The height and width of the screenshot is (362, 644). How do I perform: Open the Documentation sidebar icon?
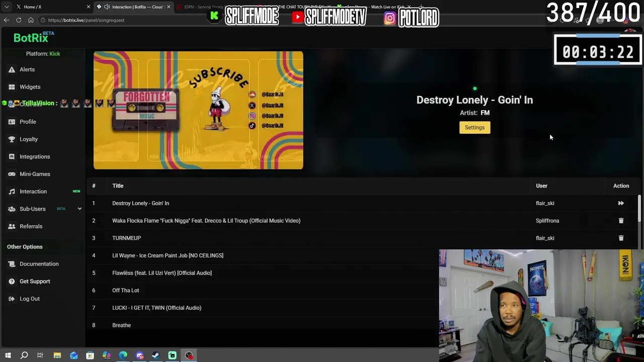coord(12,264)
